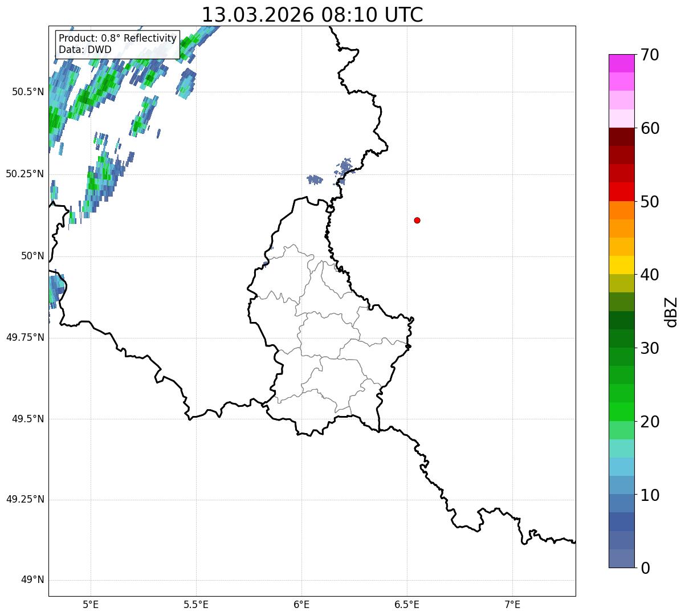Click the bright green colorbar swatch above 20

tap(622, 411)
